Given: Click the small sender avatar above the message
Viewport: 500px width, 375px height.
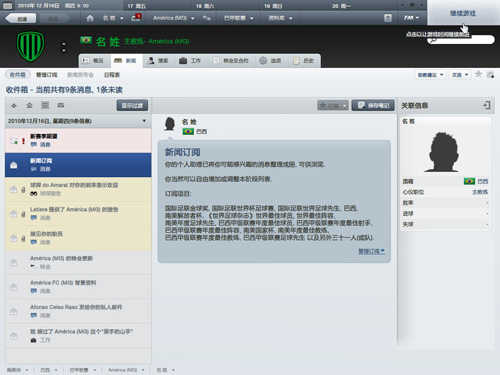Looking at the screenshot, I should 170,124.
